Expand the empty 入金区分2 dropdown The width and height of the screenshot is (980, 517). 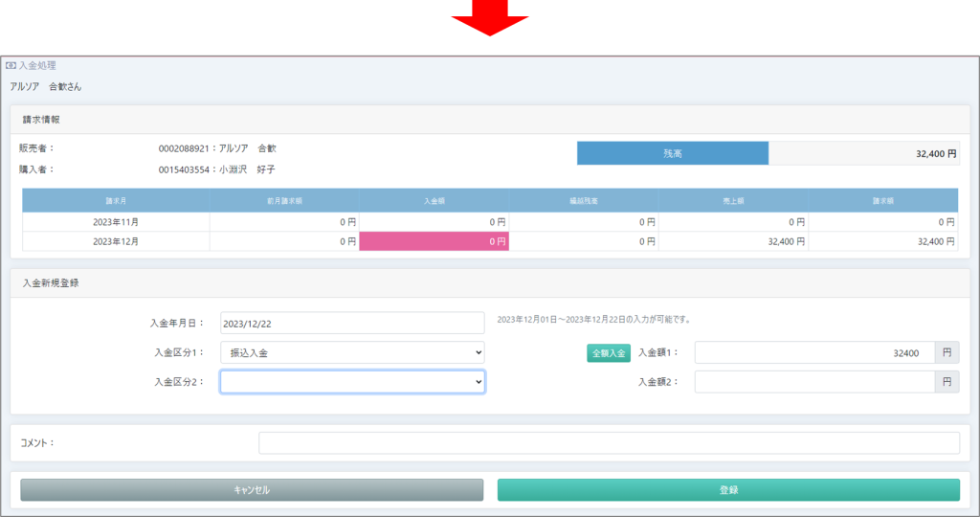tap(352, 382)
